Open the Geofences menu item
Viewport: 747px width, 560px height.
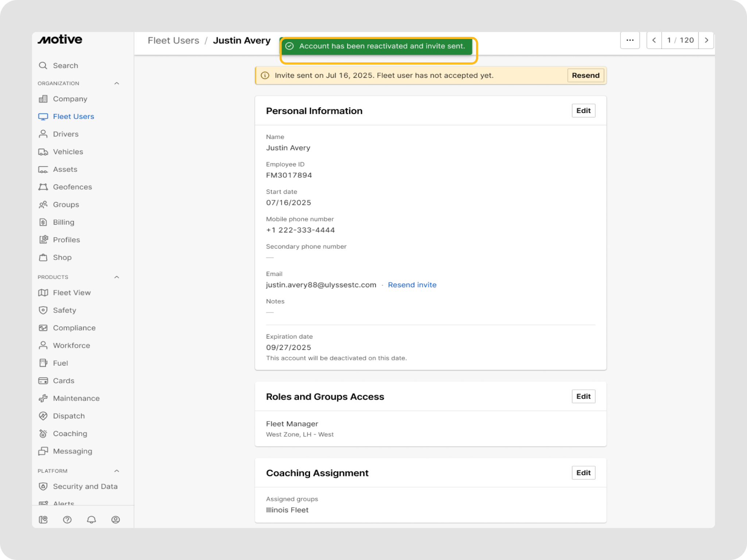coord(72,187)
